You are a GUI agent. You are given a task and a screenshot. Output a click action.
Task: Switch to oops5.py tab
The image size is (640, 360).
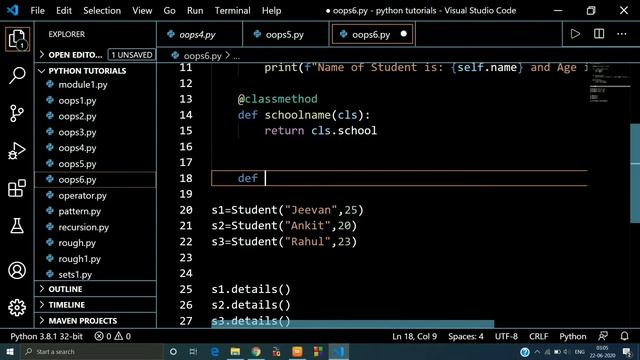(285, 35)
